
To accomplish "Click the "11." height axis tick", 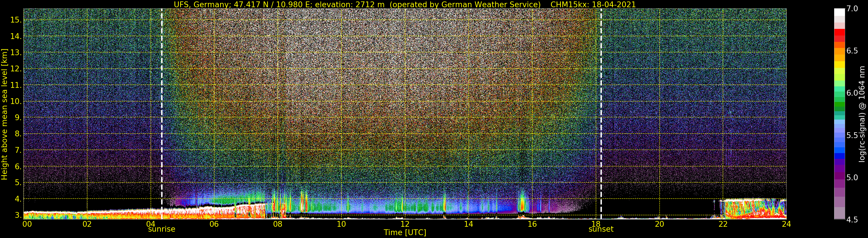I will click(x=16, y=85).
